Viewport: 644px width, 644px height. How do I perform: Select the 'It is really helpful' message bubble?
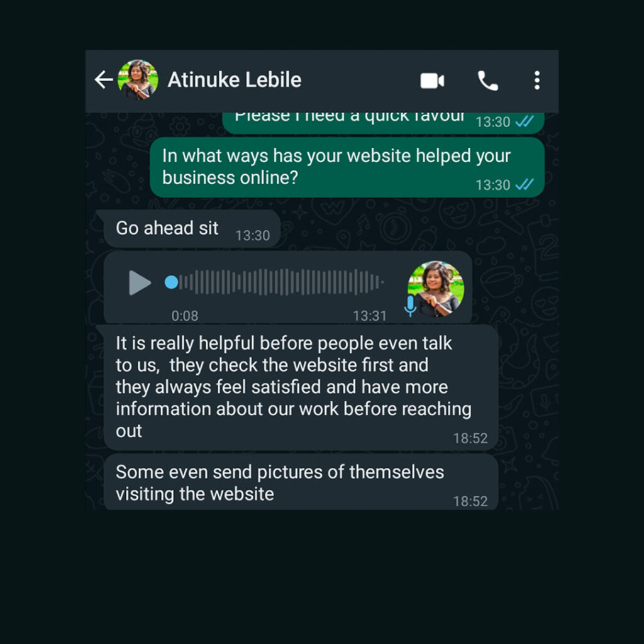pos(301,387)
